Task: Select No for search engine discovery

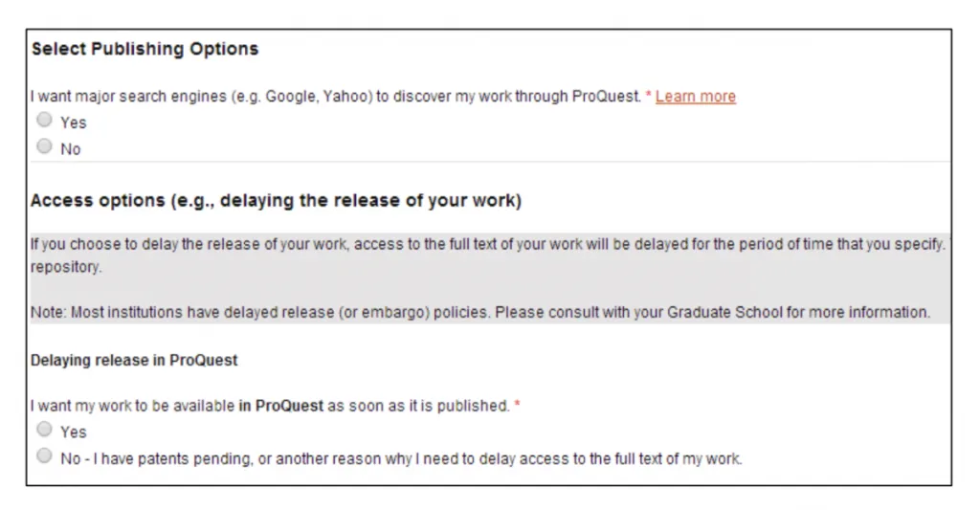Action: pos(44,147)
